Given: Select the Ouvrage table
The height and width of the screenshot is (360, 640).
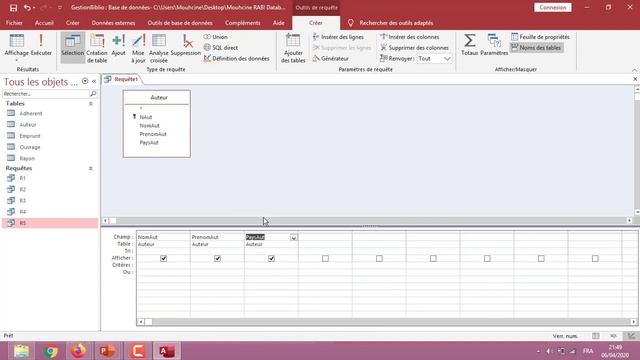Looking at the screenshot, I should pyautogui.click(x=30, y=147).
